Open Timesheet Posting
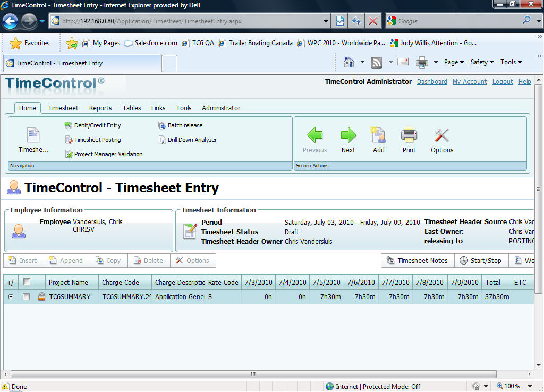Viewport: 544px width, 392px height. click(x=92, y=140)
